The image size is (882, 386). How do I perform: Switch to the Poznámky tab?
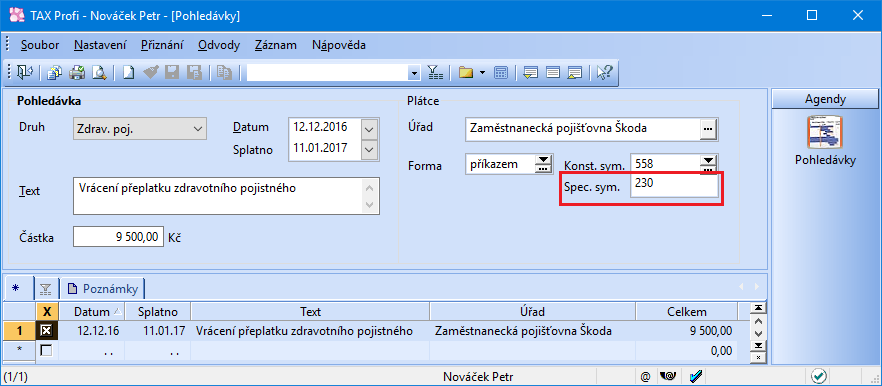point(103,289)
